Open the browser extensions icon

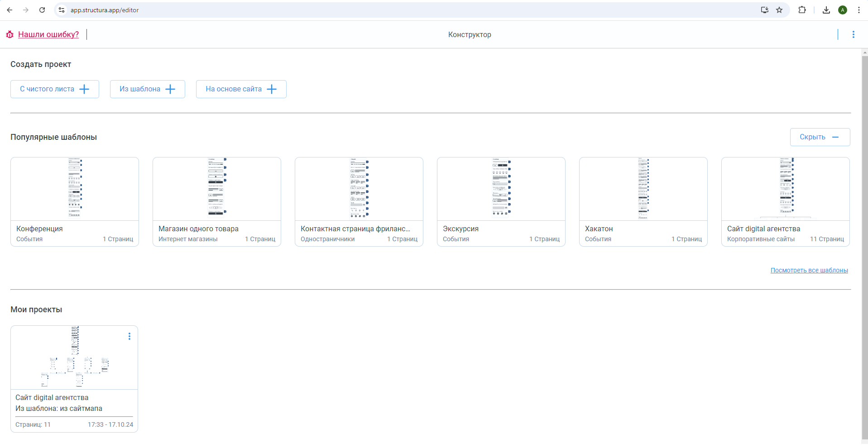point(802,10)
